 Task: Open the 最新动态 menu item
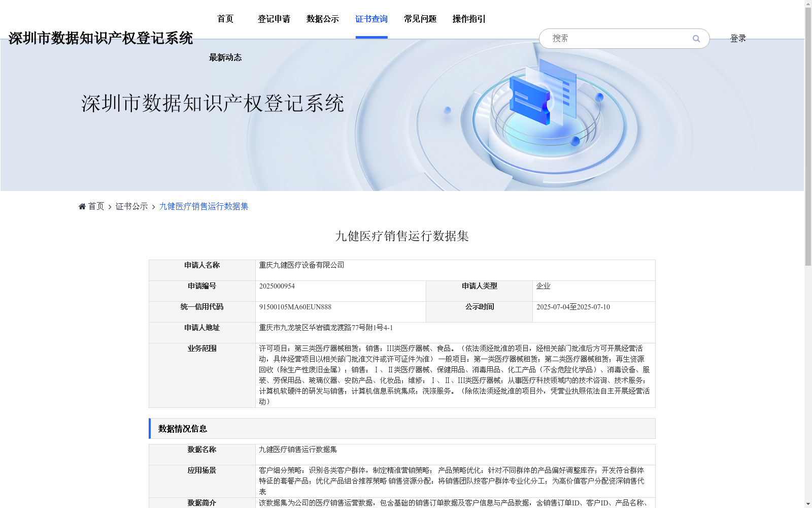pyautogui.click(x=225, y=57)
